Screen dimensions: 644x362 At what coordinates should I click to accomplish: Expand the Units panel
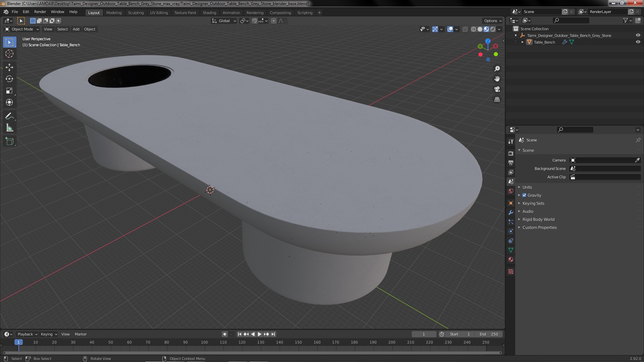(527, 187)
